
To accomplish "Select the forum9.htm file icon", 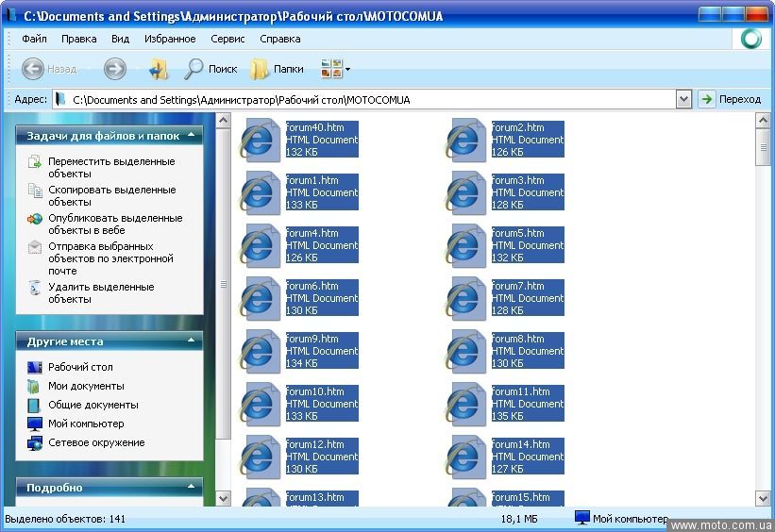I will 260,351.
